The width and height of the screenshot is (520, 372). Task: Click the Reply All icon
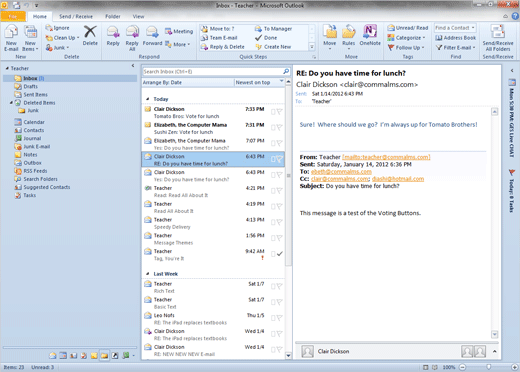[x=132, y=32]
